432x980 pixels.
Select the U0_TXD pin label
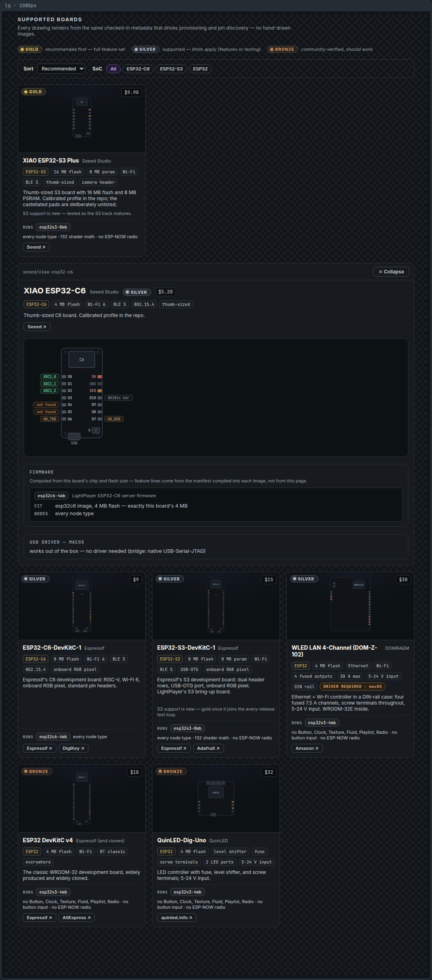50,419
